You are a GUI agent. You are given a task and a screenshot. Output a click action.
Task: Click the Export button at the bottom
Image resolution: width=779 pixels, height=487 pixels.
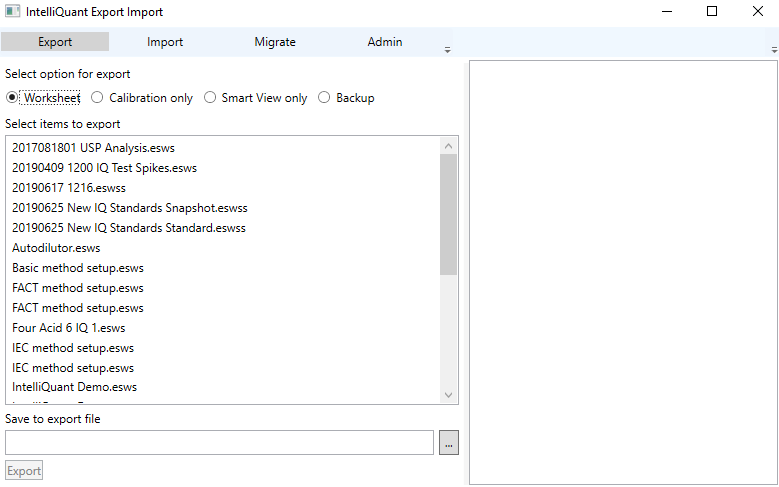tap(24, 471)
